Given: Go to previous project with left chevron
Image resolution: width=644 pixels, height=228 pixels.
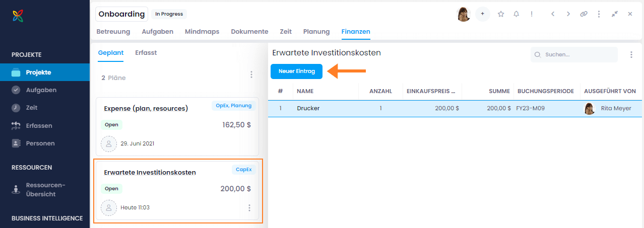Looking at the screenshot, I should click(553, 14).
